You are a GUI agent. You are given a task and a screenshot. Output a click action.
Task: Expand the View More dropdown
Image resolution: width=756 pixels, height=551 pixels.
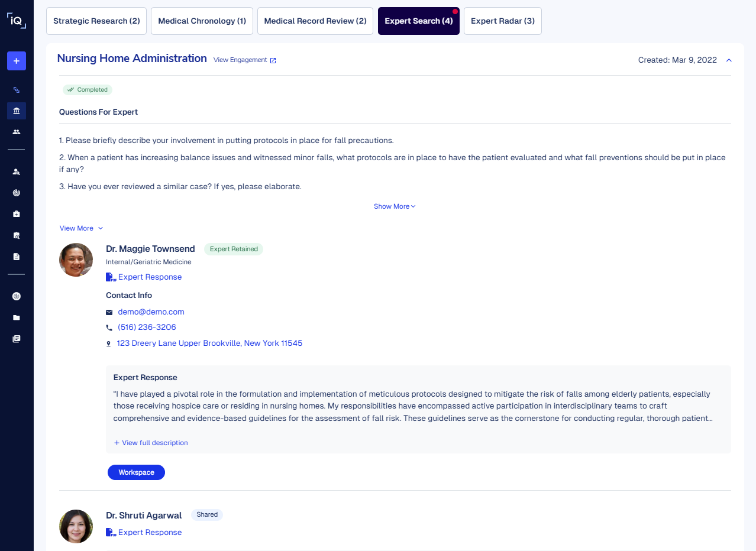[81, 228]
